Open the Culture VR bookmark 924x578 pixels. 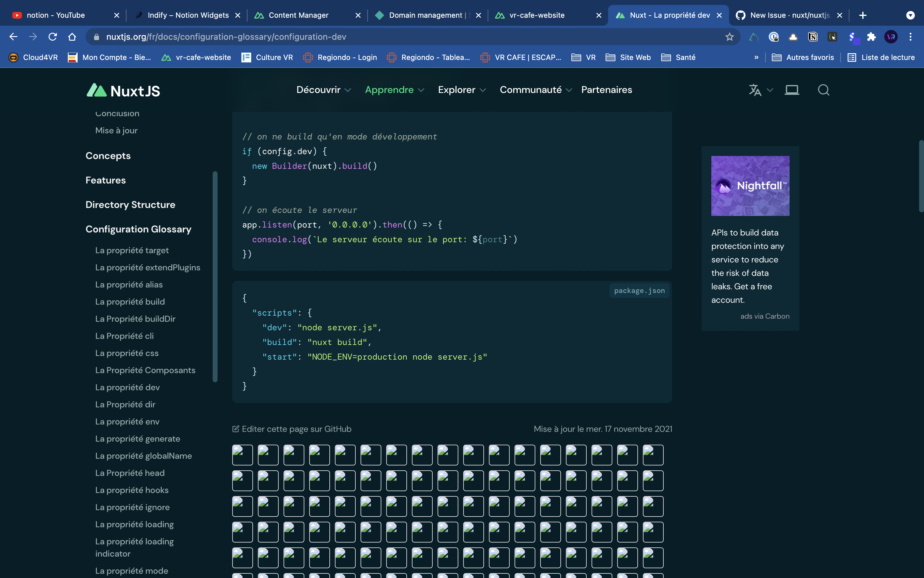267,57
